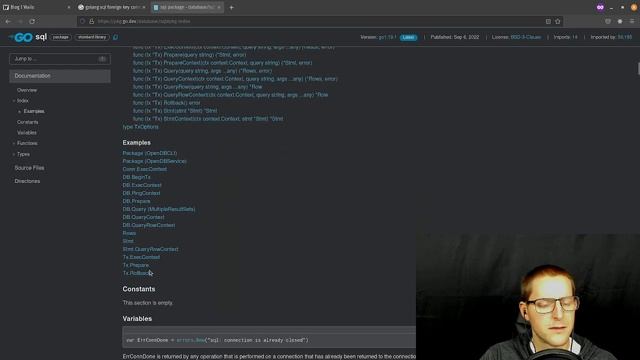The image size is (640, 360).
Task: Open Directories in the sidebar
Action: [27, 181]
